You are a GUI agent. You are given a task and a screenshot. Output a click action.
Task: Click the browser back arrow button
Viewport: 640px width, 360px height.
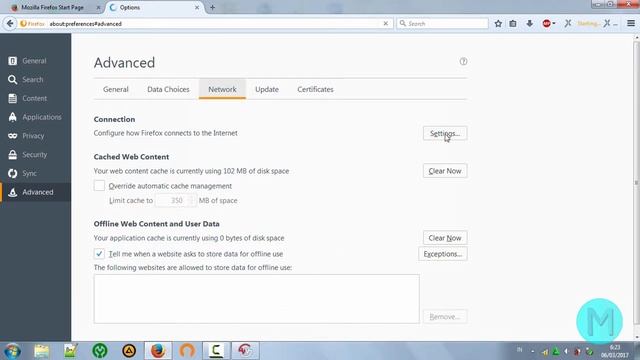10,24
